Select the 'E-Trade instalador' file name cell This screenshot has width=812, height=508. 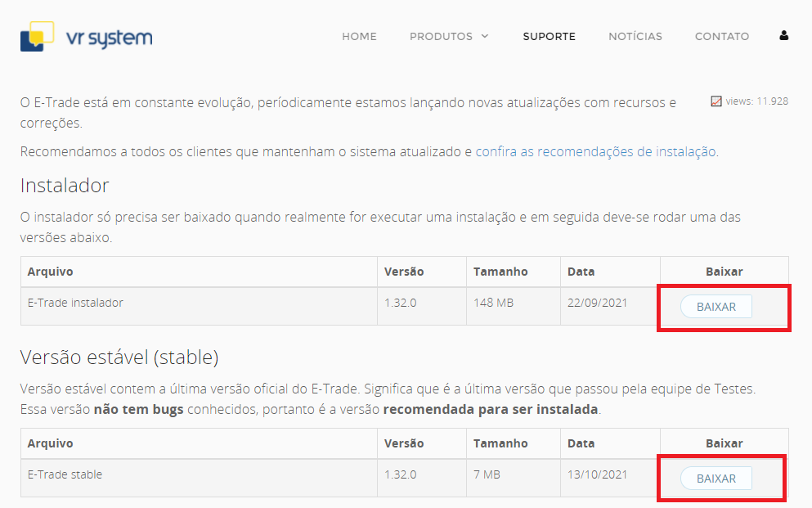[199, 307]
